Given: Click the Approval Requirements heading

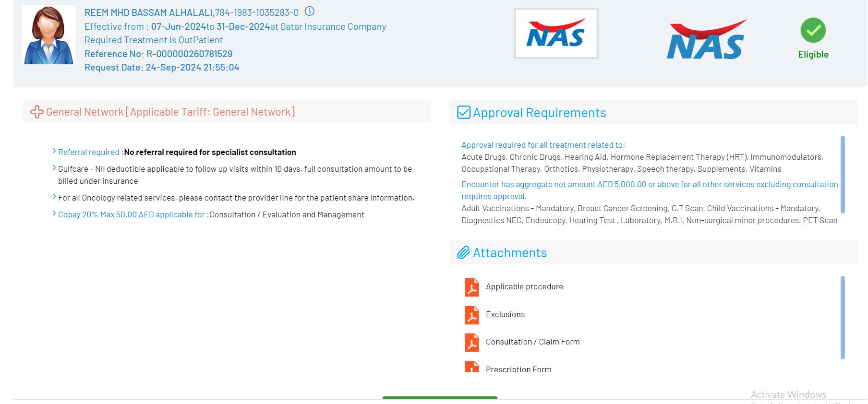Looking at the screenshot, I should click(539, 112).
